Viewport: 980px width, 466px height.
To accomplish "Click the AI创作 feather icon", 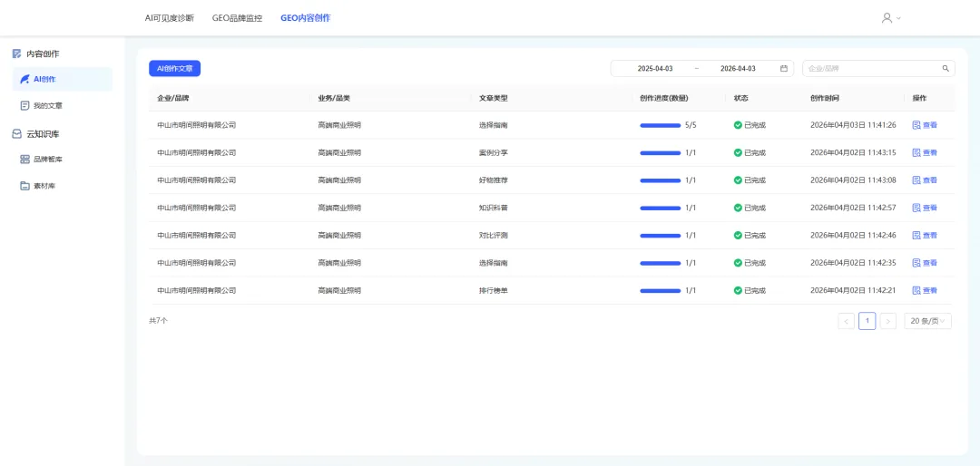I will click(25, 80).
